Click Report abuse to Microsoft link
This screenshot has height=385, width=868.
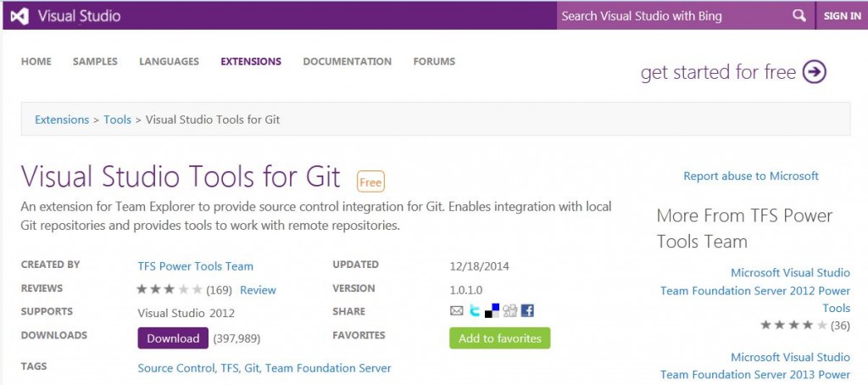pyautogui.click(x=751, y=176)
